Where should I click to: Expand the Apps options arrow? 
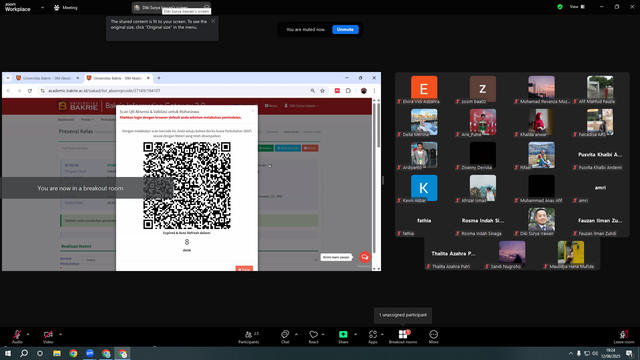tap(382, 334)
